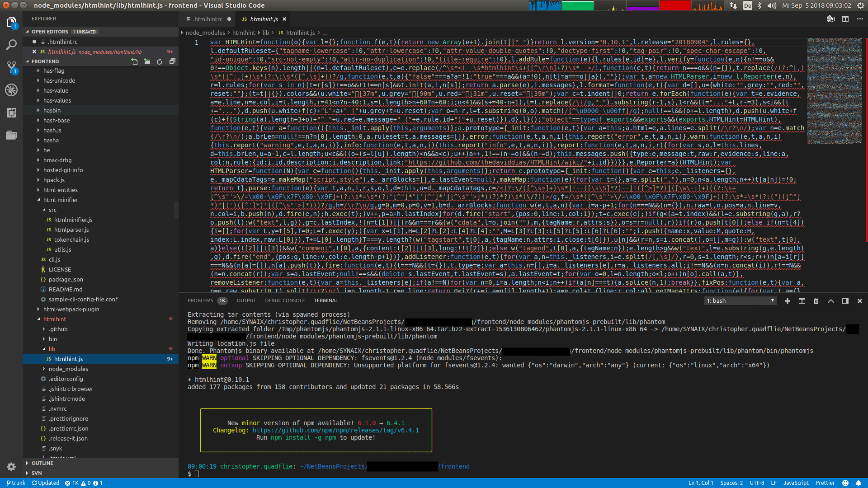Open the De keyboard layout indicator
Viewport: 868px width, 488px height.
point(748,5)
